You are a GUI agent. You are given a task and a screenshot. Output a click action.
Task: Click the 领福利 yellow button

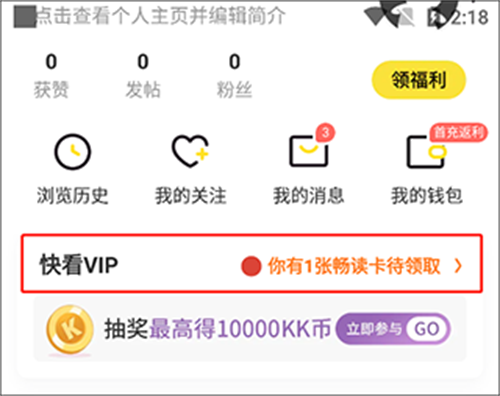coord(419,80)
